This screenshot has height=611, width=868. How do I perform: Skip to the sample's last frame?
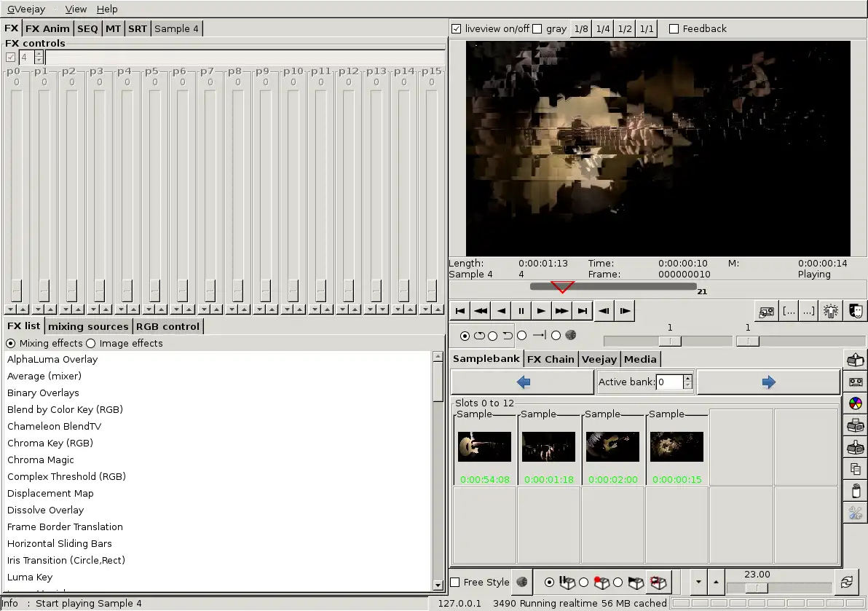(x=583, y=311)
